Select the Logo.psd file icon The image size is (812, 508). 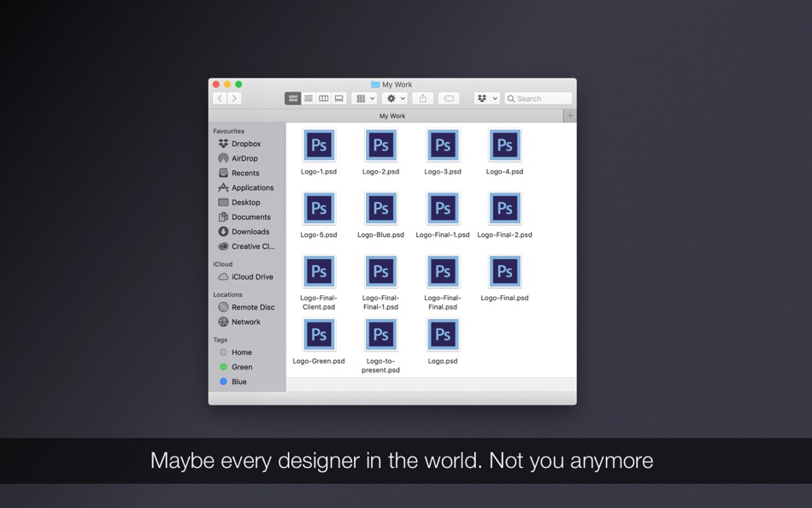point(443,335)
